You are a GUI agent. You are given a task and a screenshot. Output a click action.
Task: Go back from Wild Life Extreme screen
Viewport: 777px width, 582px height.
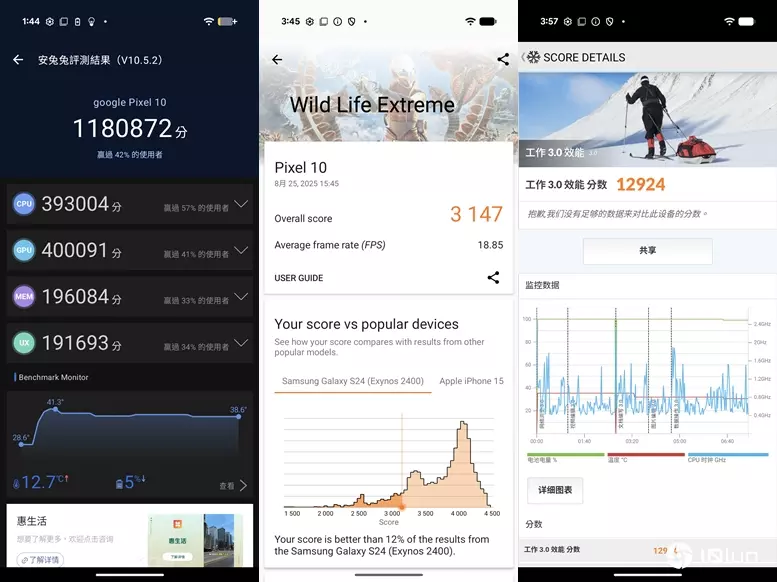277,60
